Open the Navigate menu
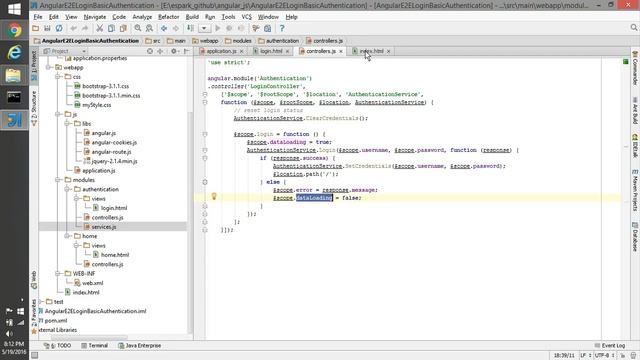Screen dimensions: 640x360 (95, 17)
